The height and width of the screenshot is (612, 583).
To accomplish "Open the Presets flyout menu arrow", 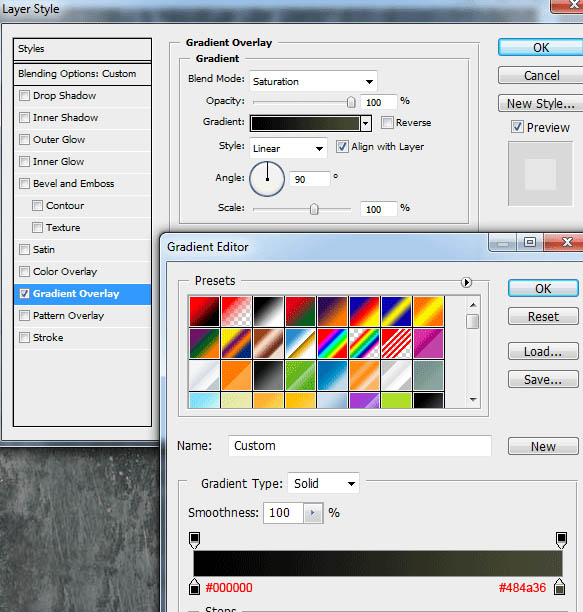I will pos(466,282).
